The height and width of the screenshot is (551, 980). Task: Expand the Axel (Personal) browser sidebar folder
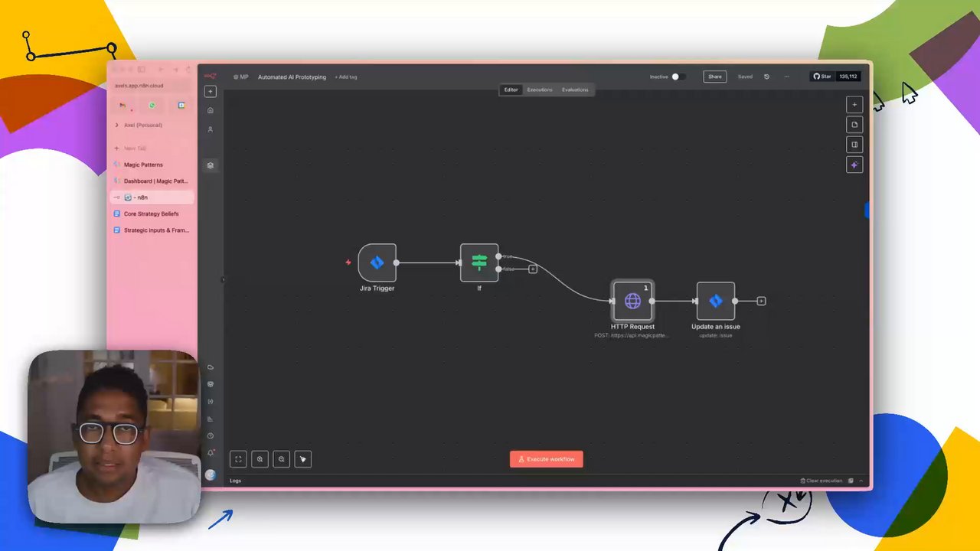tap(117, 125)
